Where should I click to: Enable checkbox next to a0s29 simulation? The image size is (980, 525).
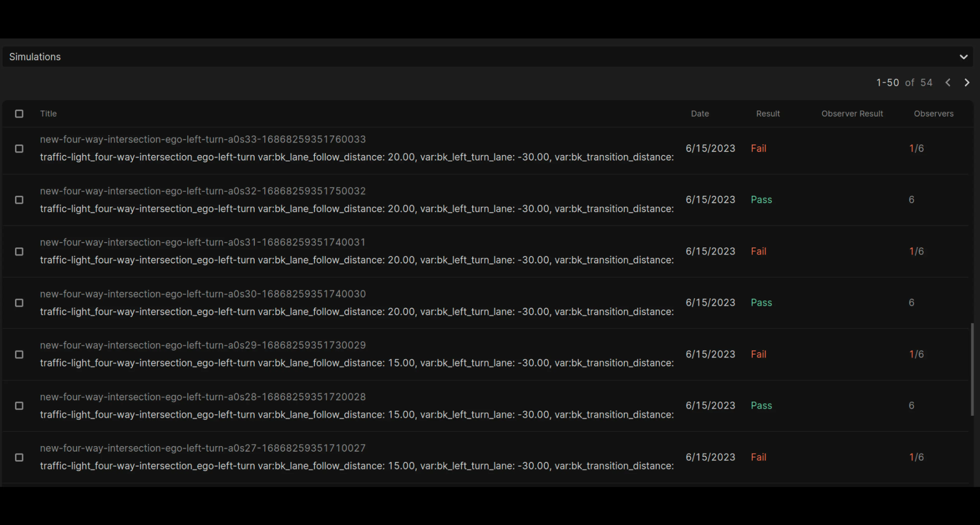coord(19,354)
